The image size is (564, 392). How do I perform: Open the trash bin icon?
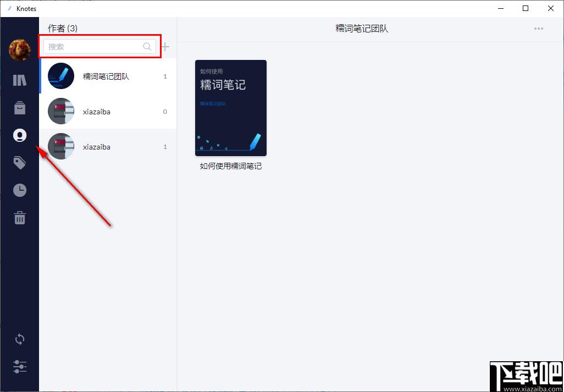click(x=19, y=218)
